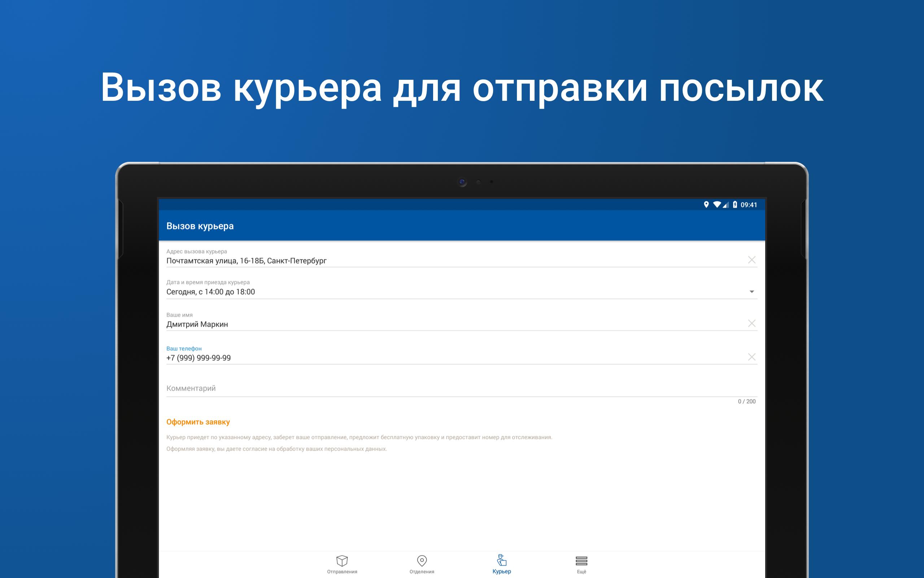The width and height of the screenshot is (924, 578).
Task: Click the courier arrival description text
Action: [x=359, y=437]
